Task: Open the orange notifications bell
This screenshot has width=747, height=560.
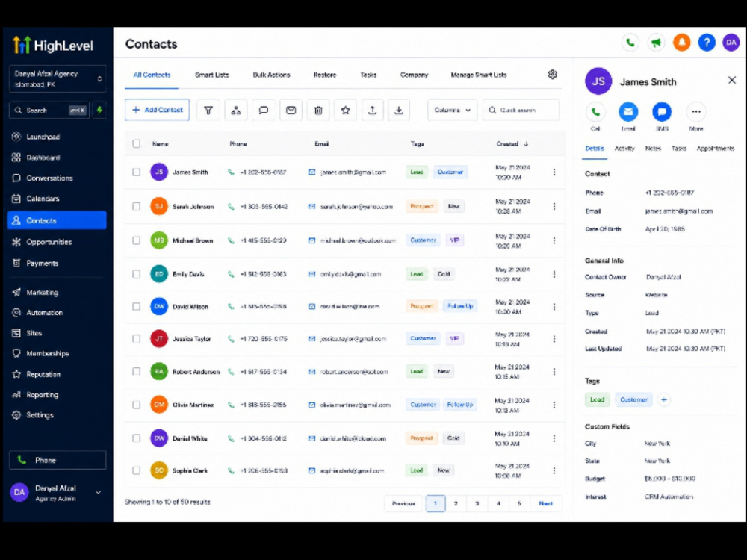Action: click(682, 43)
